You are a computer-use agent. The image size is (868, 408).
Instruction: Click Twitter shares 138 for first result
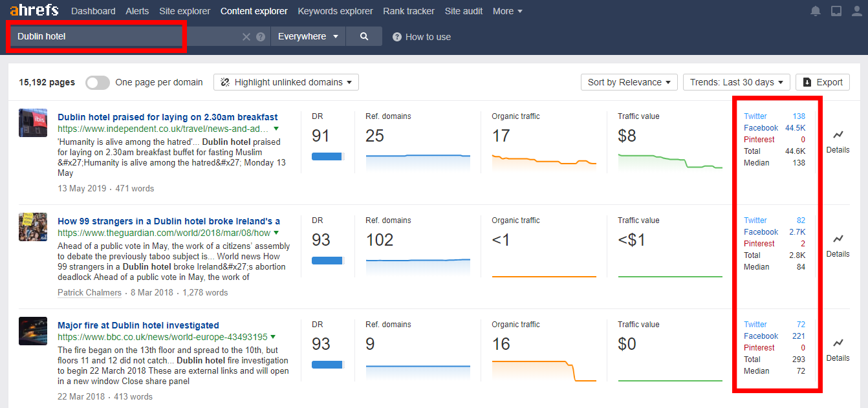pos(799,116)
